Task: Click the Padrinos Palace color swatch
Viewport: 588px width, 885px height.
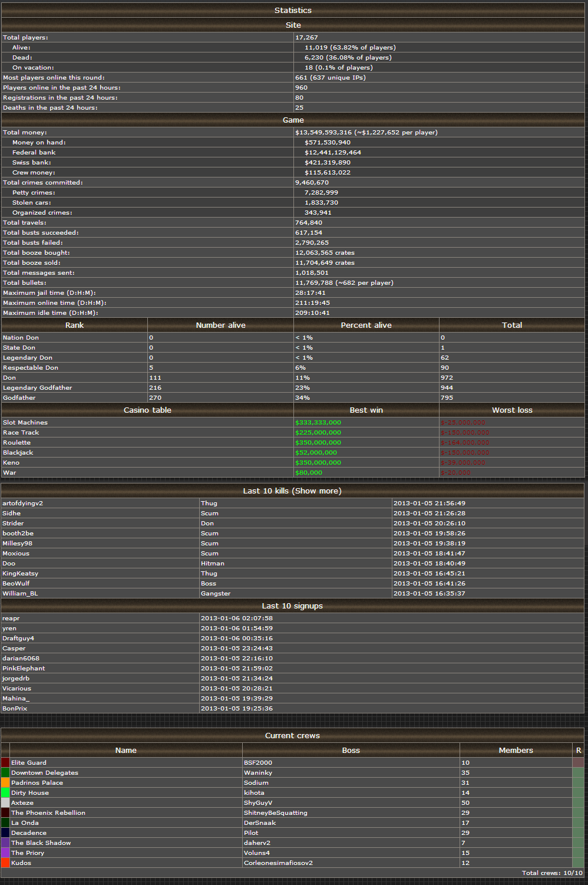Action: pos(5,782)
